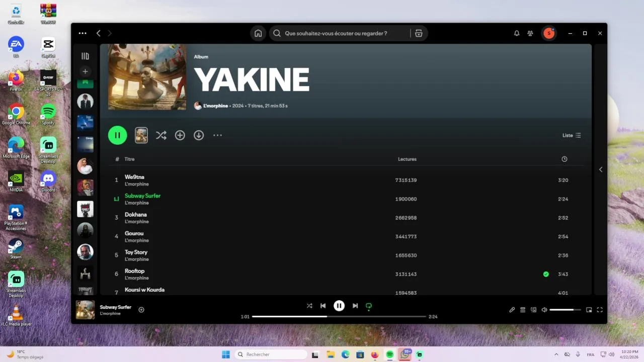Skip to the previous track

click(x=323, y=306)
